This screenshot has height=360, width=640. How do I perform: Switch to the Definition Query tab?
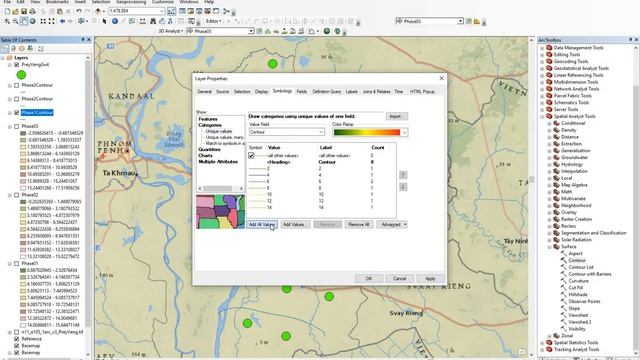coord(327,92)
